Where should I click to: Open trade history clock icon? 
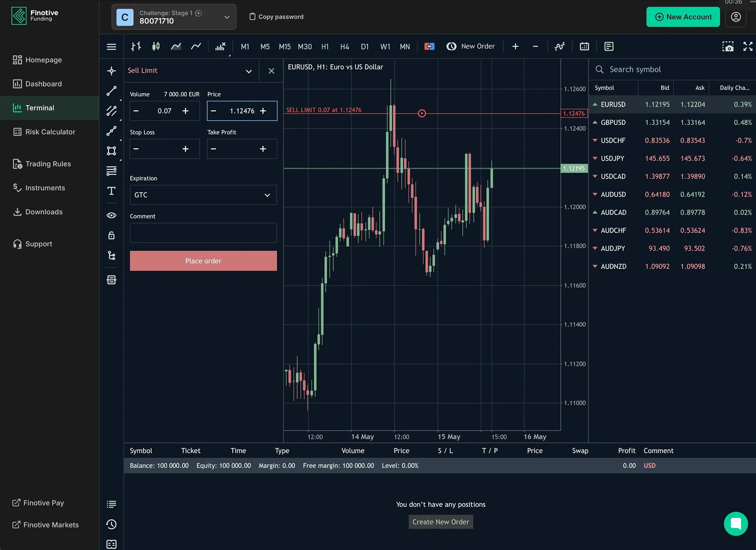pyautogui.click(x=111, y=524)
